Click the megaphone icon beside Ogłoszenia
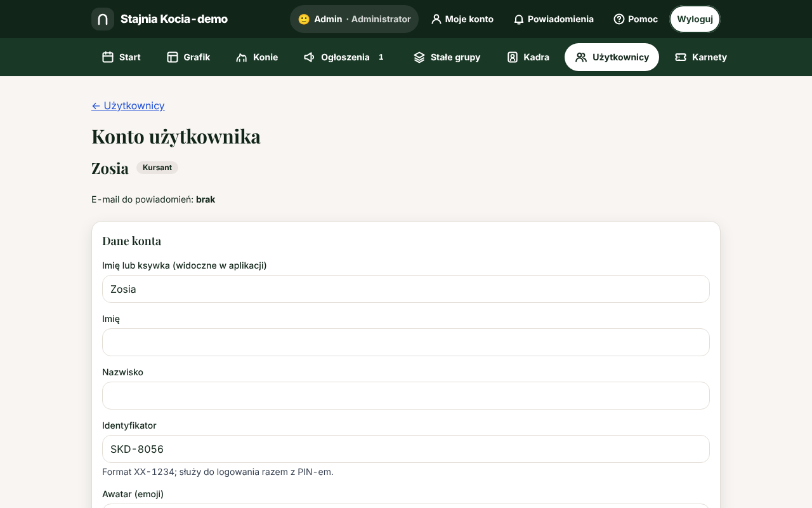Screen dimensions: 812x508 pos(310,57)
